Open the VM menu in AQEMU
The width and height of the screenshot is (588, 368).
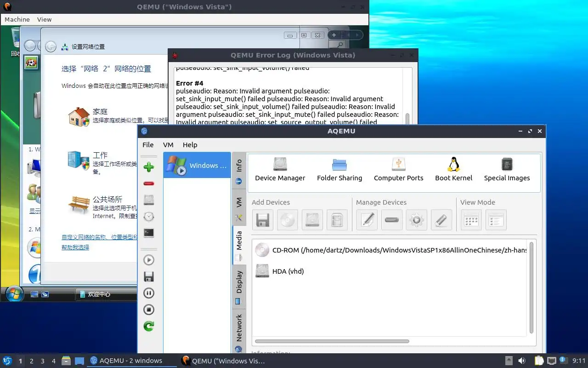point(168,144)
